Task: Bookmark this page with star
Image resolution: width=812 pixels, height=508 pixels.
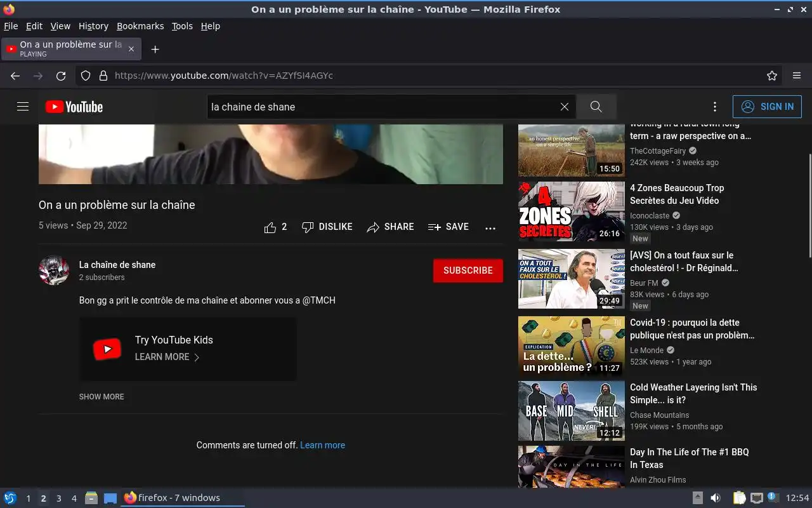Action: (x=772, y=76)
